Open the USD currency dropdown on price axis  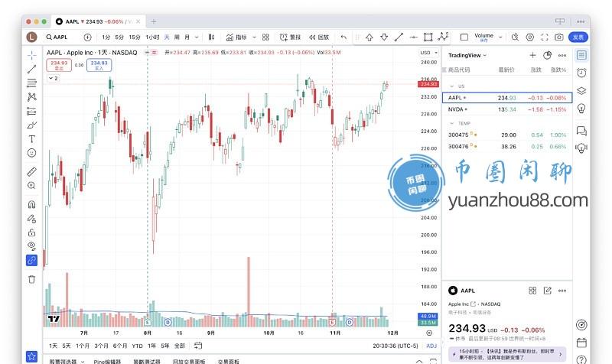(x=427, y=52)
